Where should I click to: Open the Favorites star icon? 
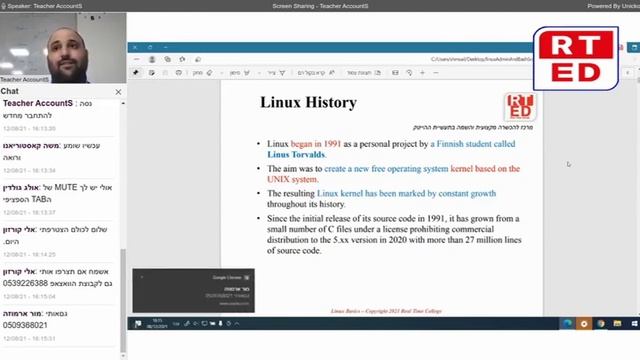[x=182, y=60]
